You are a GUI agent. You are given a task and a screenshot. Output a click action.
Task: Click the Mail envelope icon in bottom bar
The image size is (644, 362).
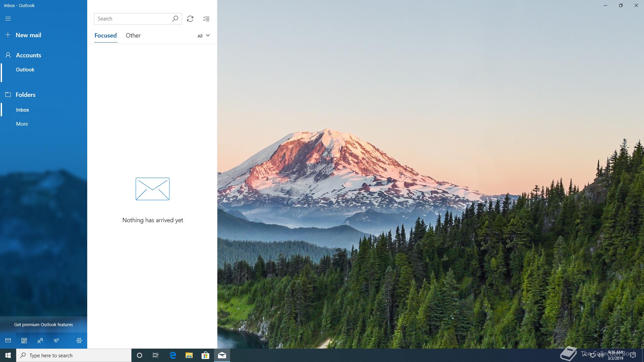(x=8, y=341)
